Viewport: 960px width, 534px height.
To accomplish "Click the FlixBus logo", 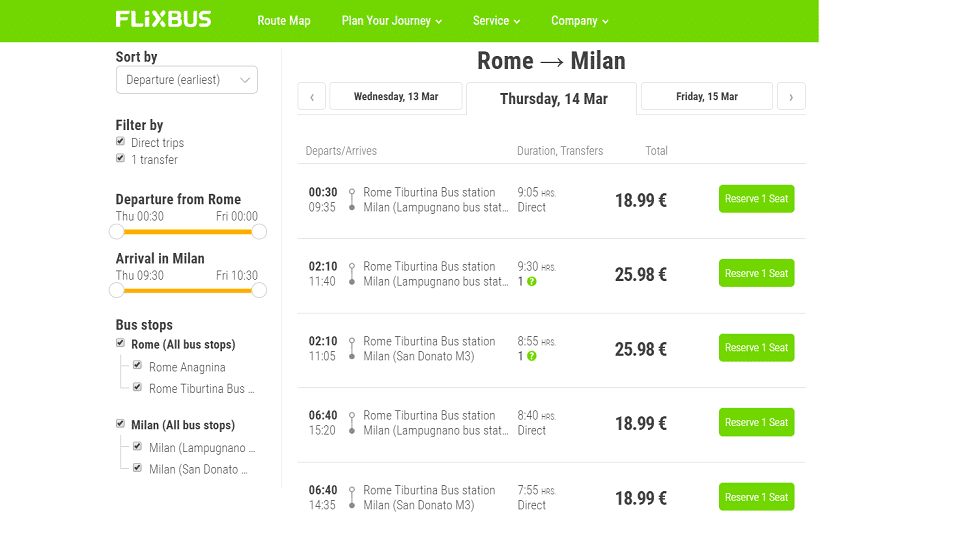I will pos(163,20).
